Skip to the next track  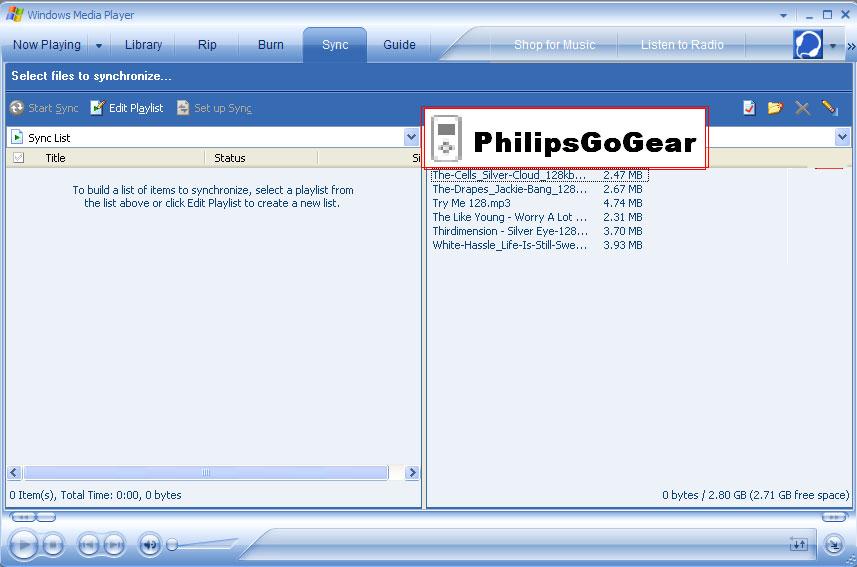pos(114,545)
